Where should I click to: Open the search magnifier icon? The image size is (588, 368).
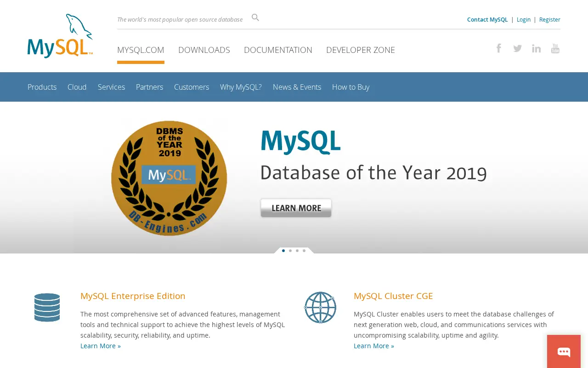(255, 17)
